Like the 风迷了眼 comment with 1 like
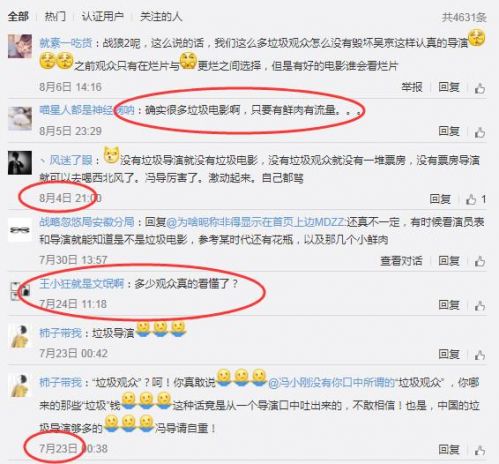 tap(471, 199)
